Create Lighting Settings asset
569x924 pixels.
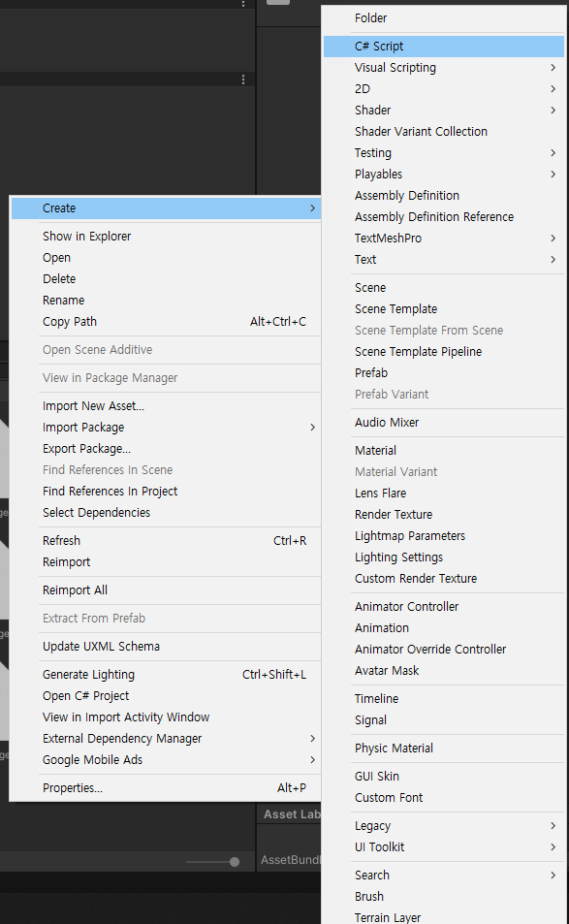pos(444,557)
